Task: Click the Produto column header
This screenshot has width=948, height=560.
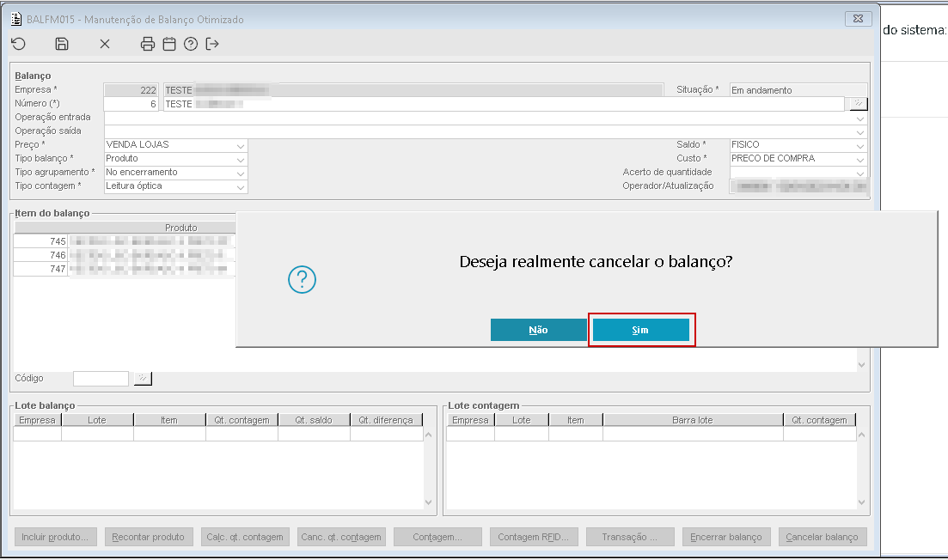Action: tap(180, 228)
